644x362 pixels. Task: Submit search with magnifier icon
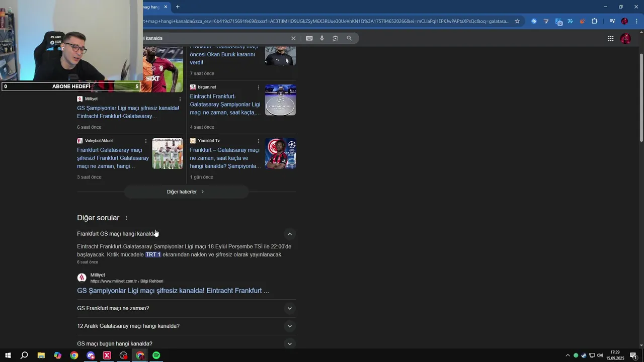coord(349,38)
